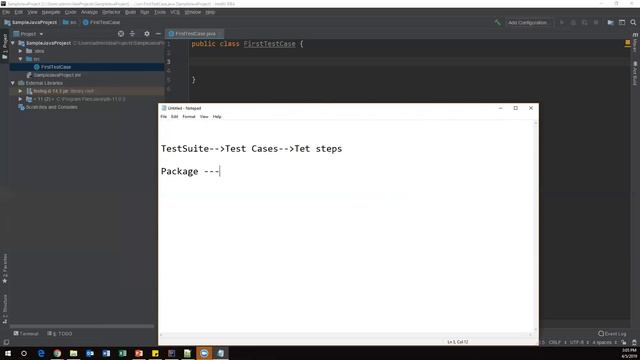Image resolution: width=640 pixels, height=360 pixels.
Task: Open Outlook from taskbar
Action: [90, 353]
